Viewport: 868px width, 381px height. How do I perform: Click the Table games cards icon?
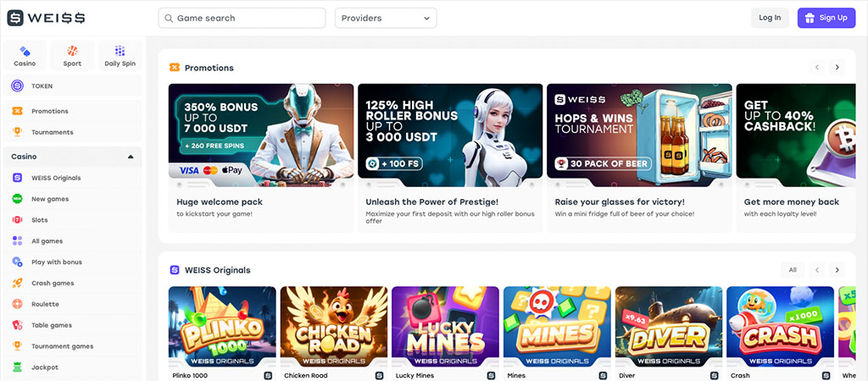click(x=17, y=324)
